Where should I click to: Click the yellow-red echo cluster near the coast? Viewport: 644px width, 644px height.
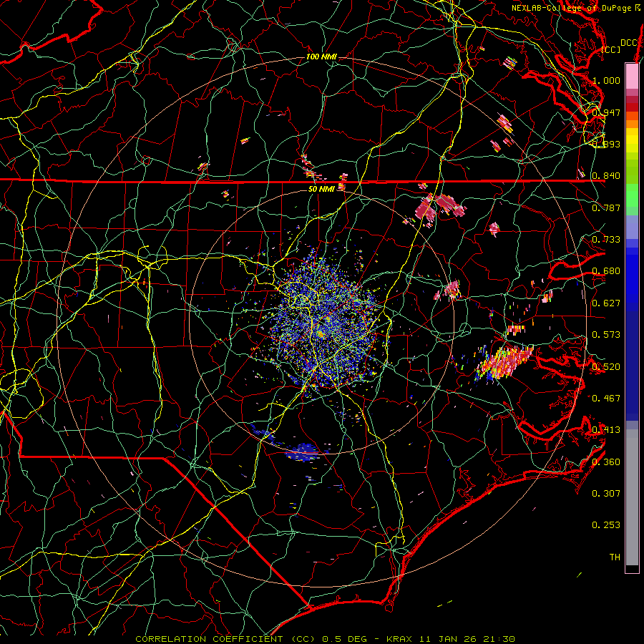coord(504,361)
